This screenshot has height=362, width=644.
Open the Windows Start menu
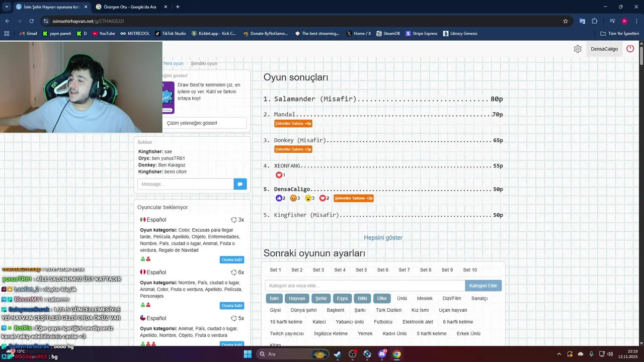click(247, 354)
